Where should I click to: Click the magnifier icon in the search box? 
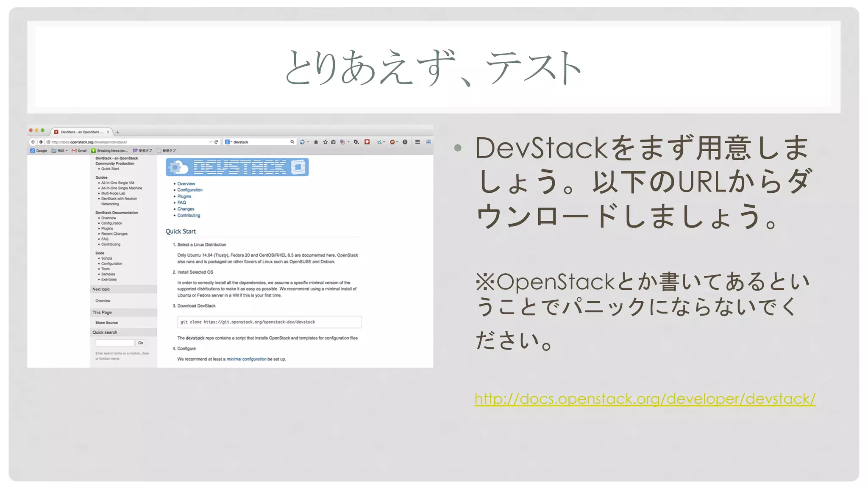[x=292, y=141]
